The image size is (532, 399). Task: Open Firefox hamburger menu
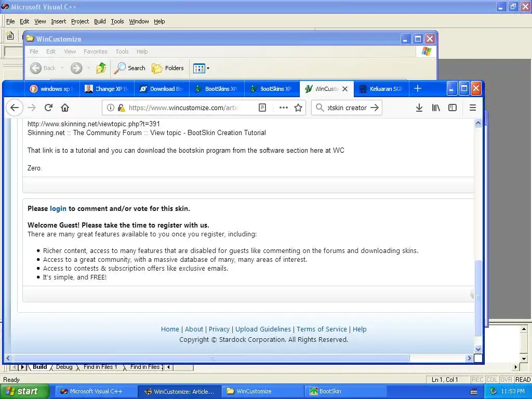[473, 108]
